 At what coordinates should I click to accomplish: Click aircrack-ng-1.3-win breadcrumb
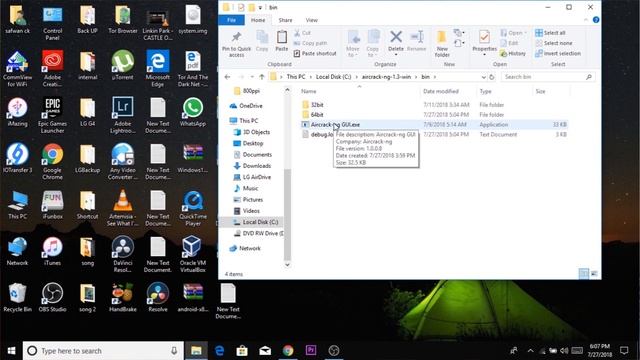tap(386, 77)
